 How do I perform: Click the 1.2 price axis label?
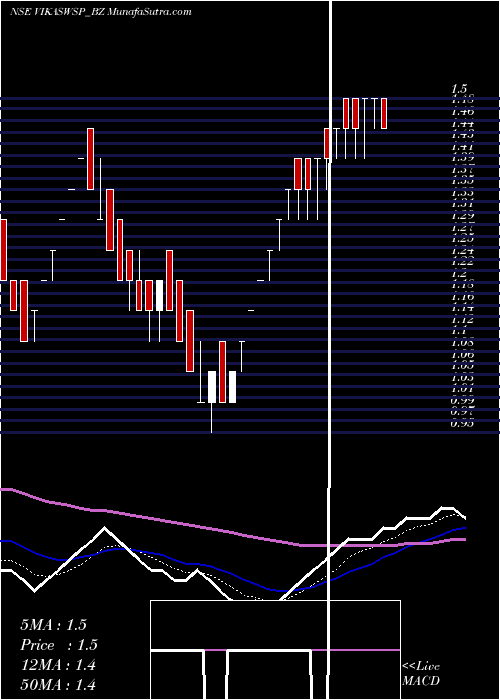pyautogui.click(x=459, y=274)
